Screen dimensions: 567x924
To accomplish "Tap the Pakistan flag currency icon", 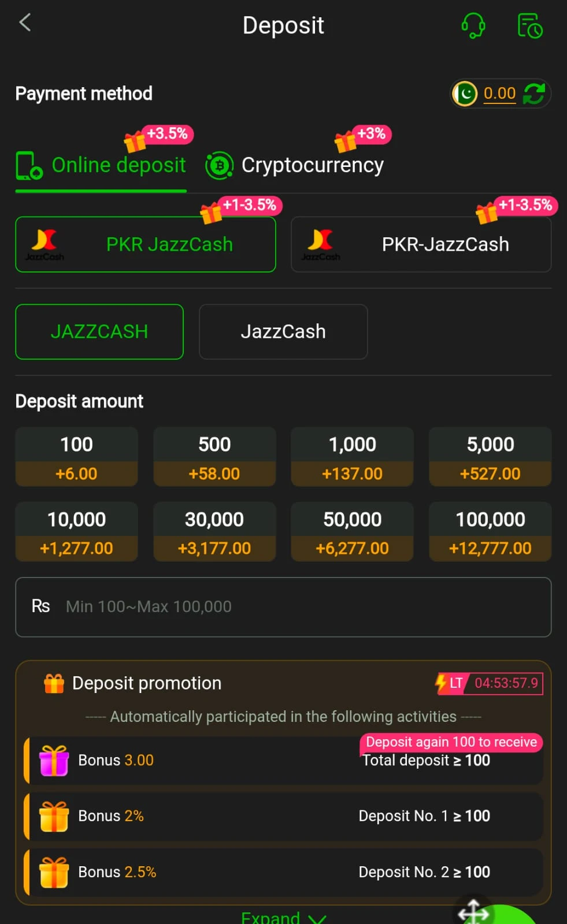I will 465,94.
